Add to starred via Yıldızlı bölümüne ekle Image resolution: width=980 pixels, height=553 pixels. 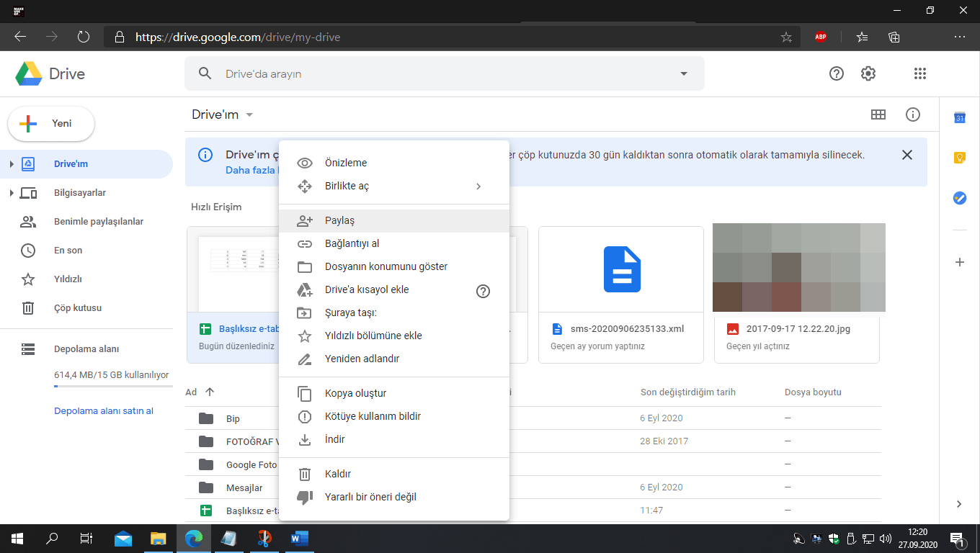[x=373, y=336]
